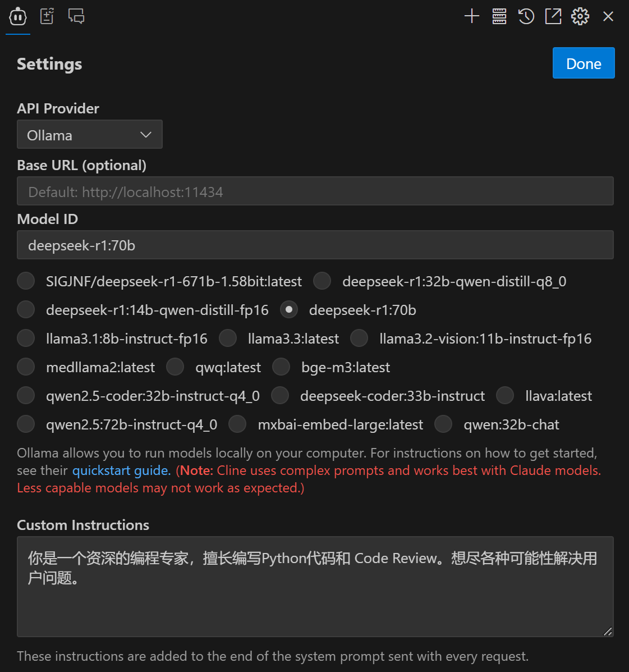Viewport: 629px width, 672px height.
Task: Select the qwen2.5-coder:32b-instruct-q4_0 radio button
Action: pyautogui.click(x=26, y=396)
